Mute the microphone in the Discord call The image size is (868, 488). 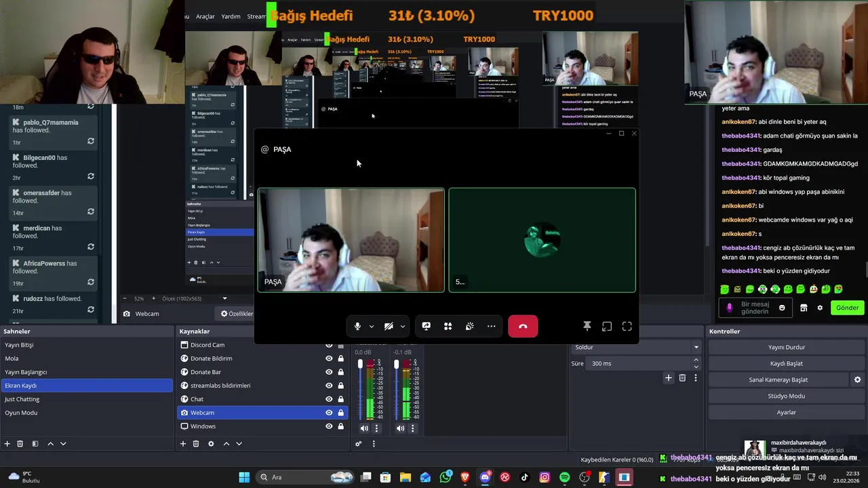(x=357, y=327)
